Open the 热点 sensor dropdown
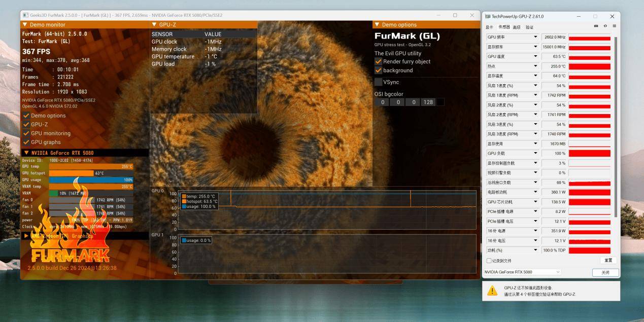644x322 pixels. 535,66
